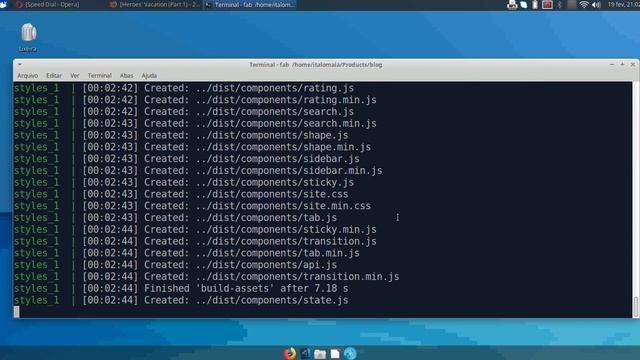Open the Xfce applications menu mouse icon
This screenshot has height=360, width=640.
point(4,4)
